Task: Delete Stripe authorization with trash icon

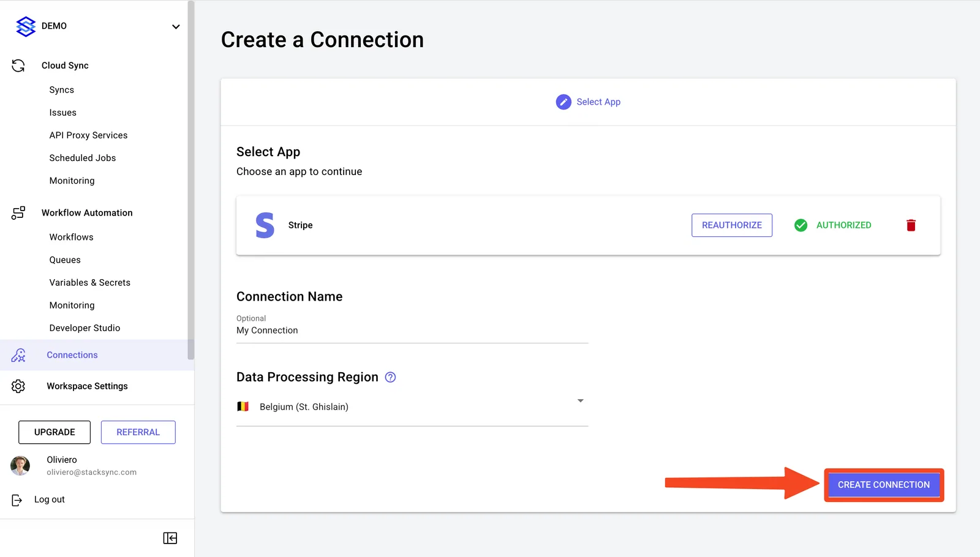Action: coord(911,225)
